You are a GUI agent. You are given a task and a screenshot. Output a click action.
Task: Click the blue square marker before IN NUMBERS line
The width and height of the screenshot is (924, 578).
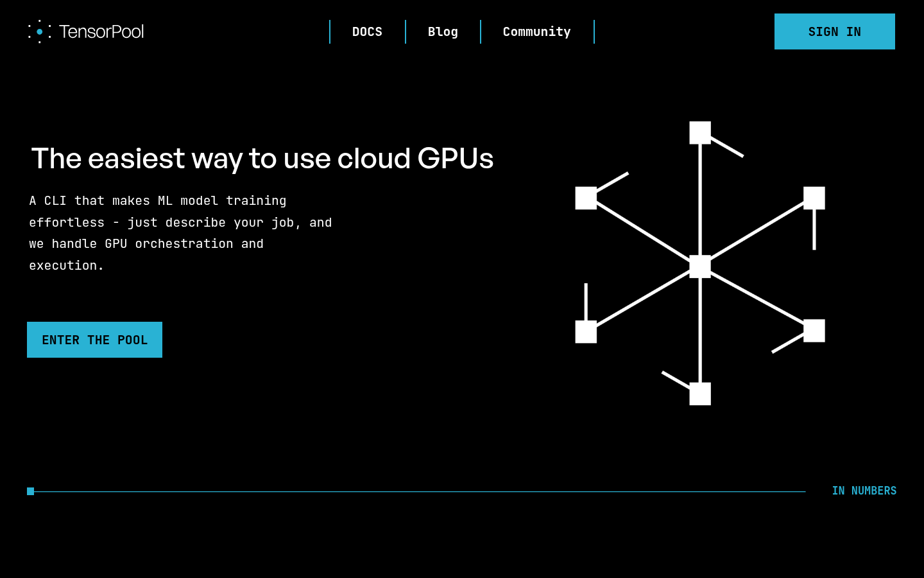click(x=30, y=491)
